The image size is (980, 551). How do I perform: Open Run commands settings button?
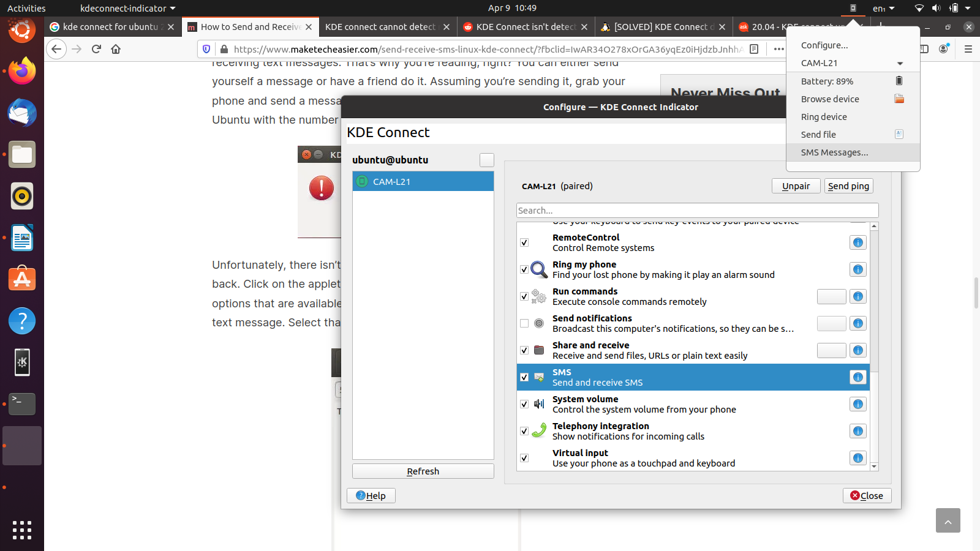pos(832,296)
